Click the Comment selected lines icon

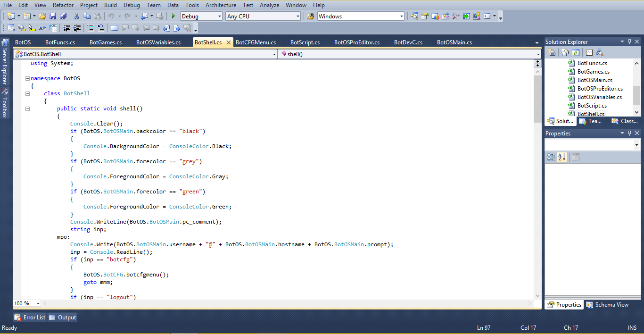coord(89,28)
